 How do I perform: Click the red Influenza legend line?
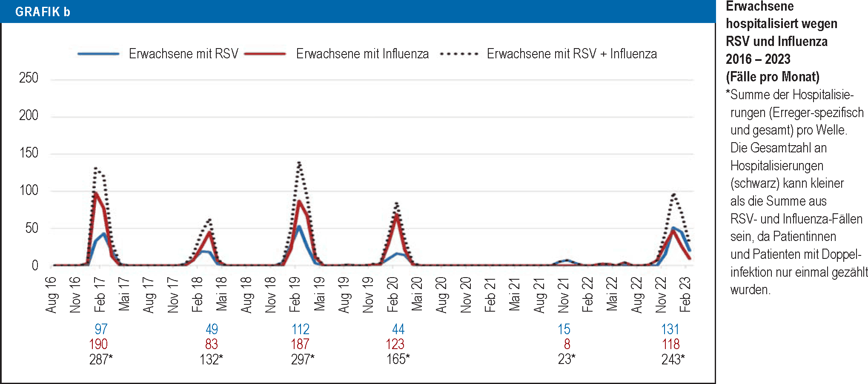pos(265,54)
